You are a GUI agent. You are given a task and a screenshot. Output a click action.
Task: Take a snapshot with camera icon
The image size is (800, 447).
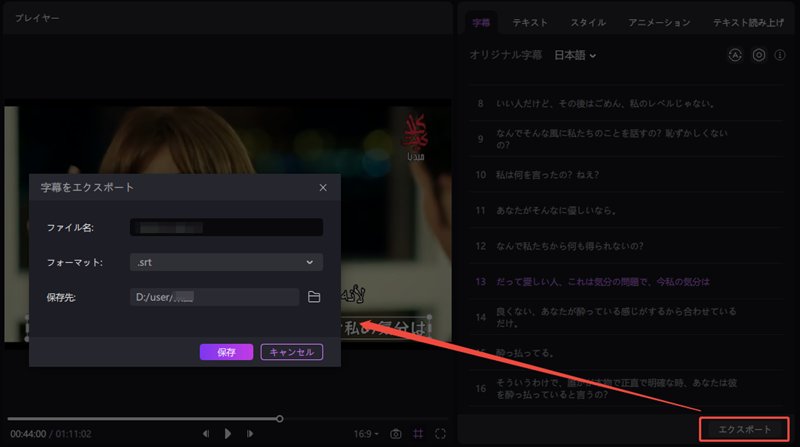coord(395,434)
